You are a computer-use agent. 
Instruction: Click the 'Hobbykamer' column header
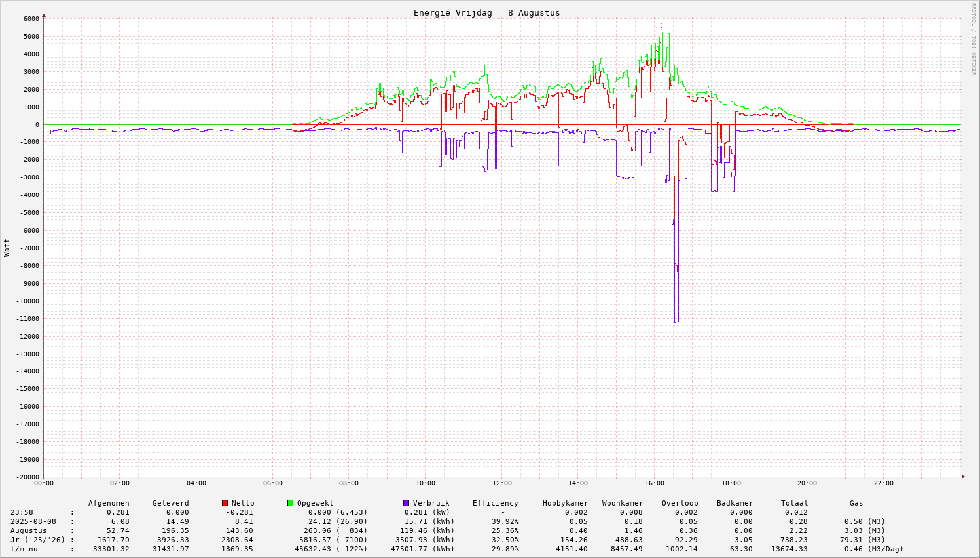coord(565,503)
